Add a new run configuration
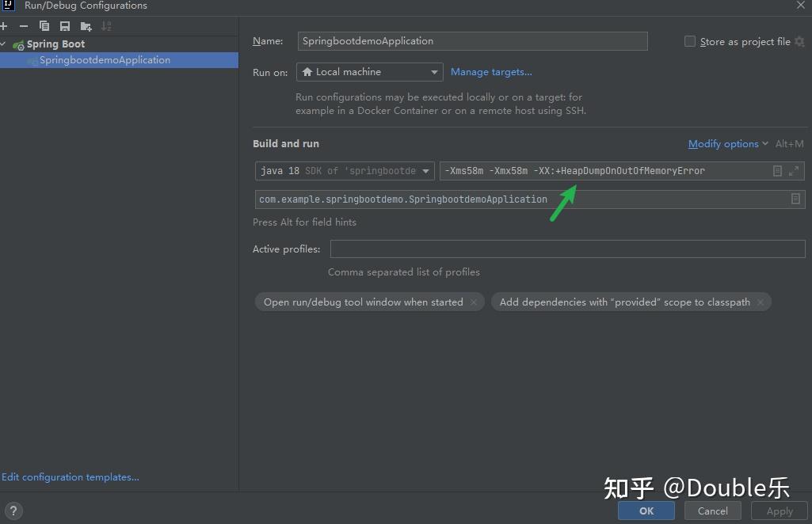Viewport: 812px width, 524px height. (6, 25)
